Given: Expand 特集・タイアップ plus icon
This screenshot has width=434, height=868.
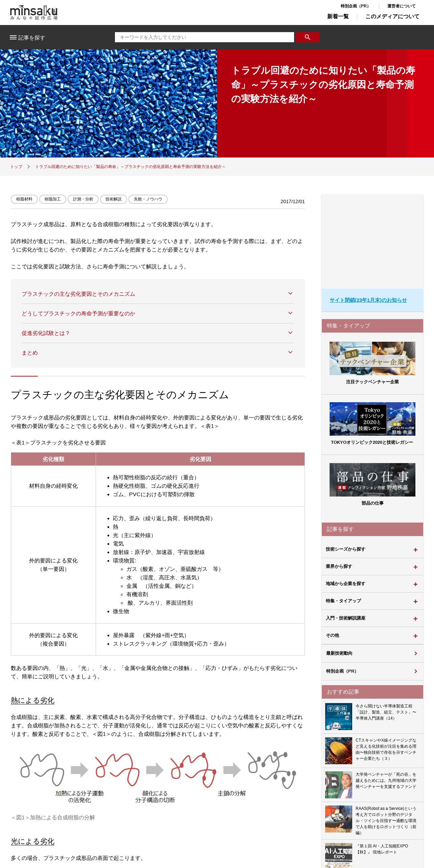Looking at the screenshot, I should [x=415, y=602].
